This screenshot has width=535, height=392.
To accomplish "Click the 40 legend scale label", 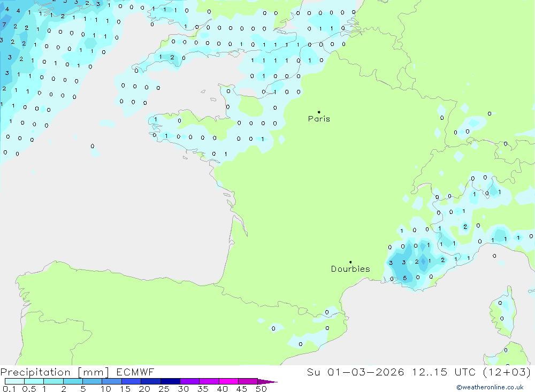I will 223,389.
